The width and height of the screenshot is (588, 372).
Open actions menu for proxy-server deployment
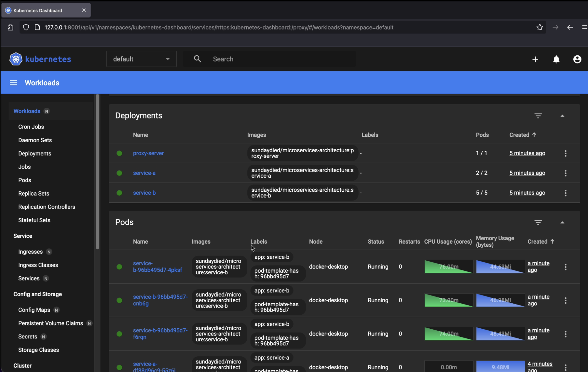(565, 153)
